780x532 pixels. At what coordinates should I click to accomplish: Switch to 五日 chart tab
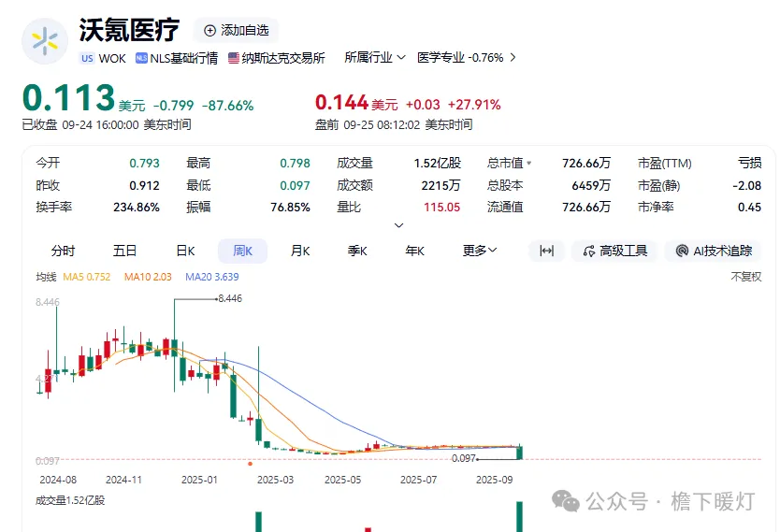pyautogui.click(x=124, y=251)
